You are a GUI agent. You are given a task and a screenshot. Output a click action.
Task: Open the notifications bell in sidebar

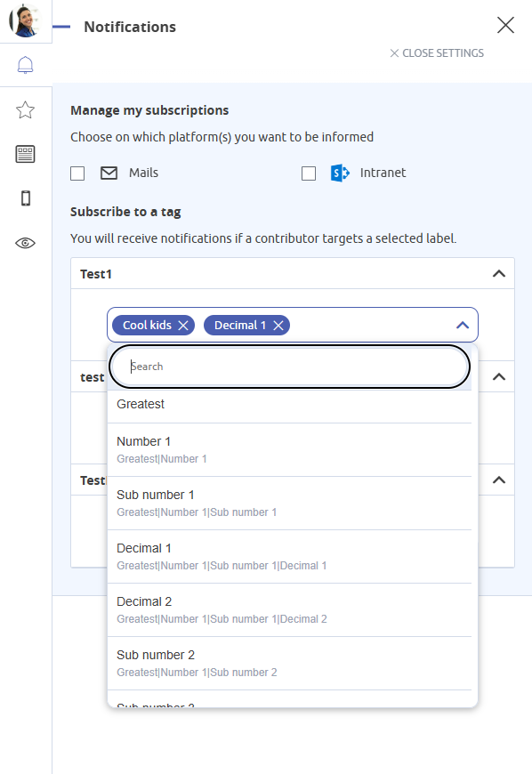[25, 65]
